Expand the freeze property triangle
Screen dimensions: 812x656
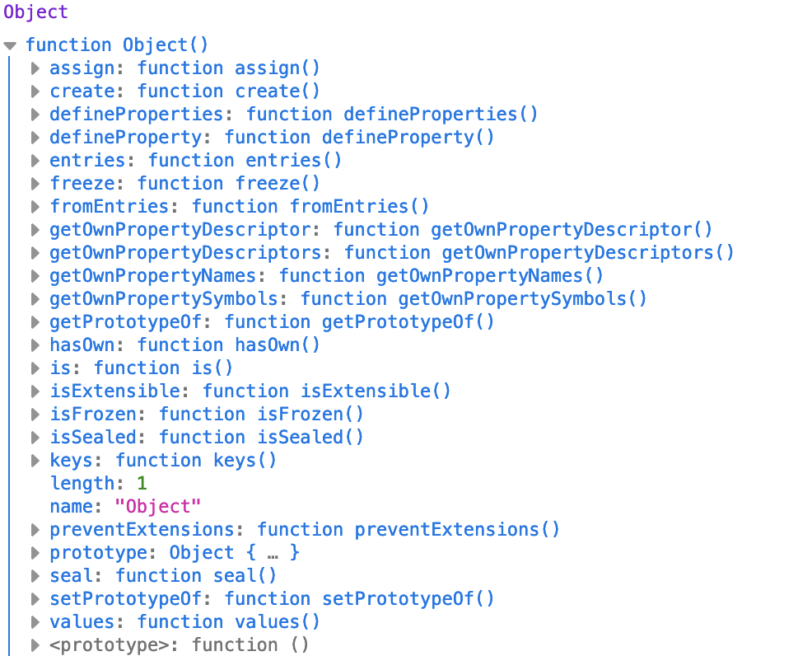pos(35,184)
